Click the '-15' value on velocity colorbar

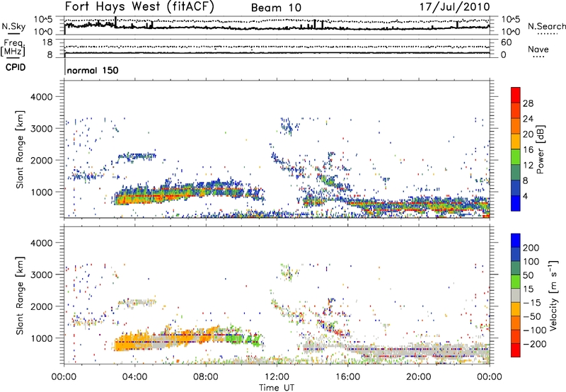point(532,303)
